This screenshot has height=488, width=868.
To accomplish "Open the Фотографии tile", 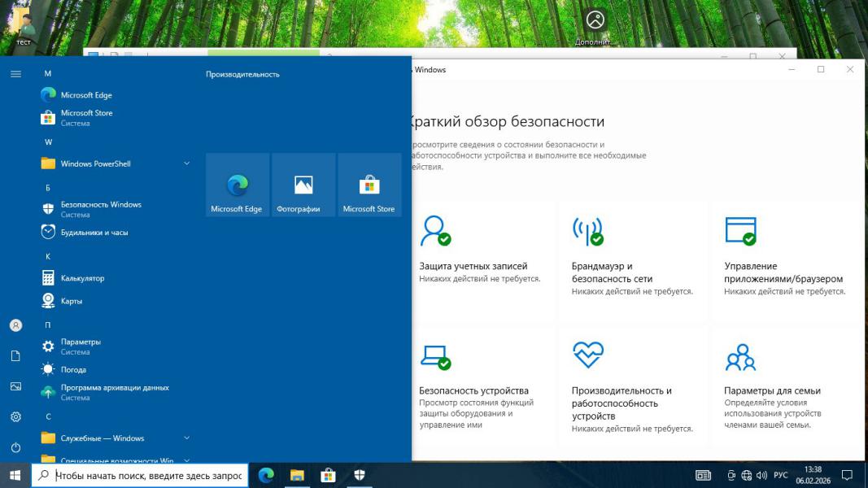I will click(x=303, y=185).
